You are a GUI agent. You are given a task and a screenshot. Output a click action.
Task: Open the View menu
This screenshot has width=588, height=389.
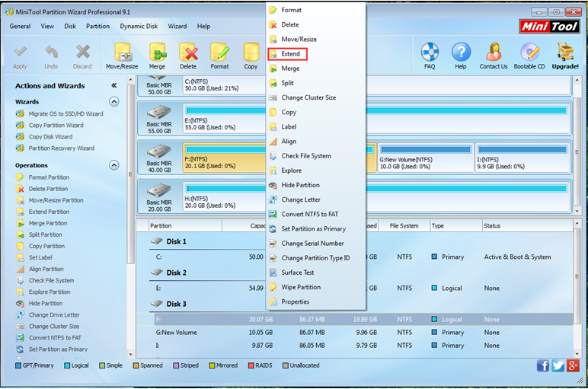pyautogui.click(x=47, y=26)
